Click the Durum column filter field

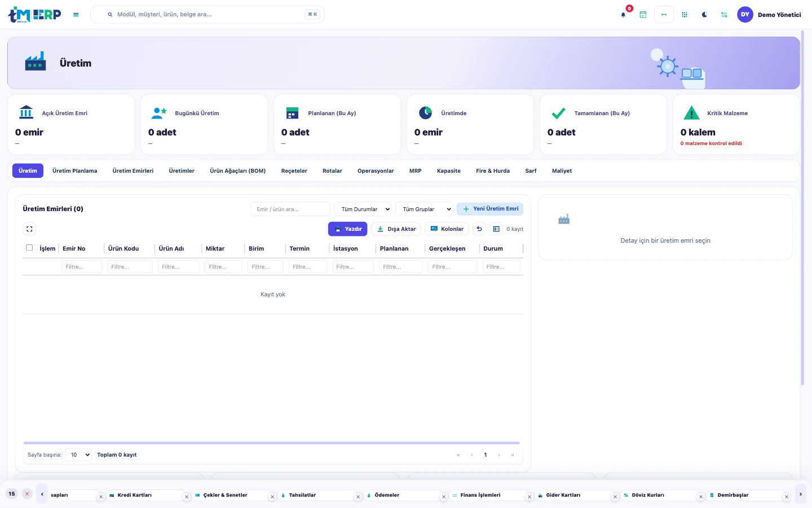click(x=501, y=267)
